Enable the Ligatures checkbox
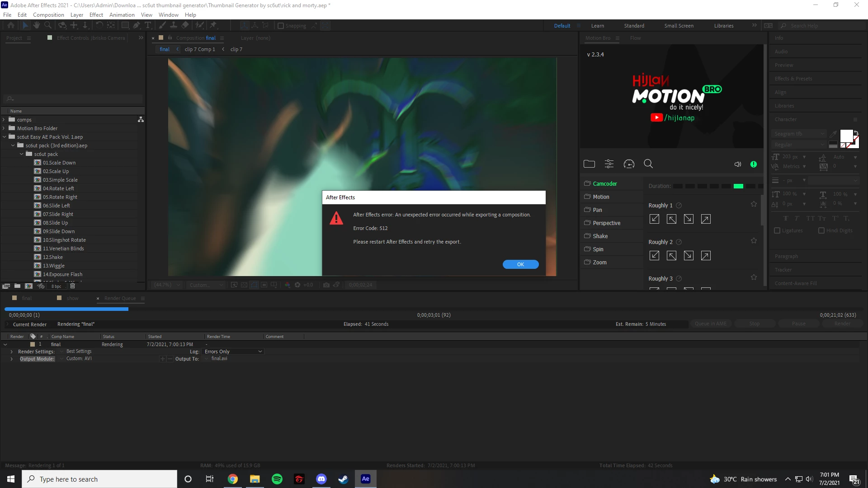 click(x=777, y=230)
